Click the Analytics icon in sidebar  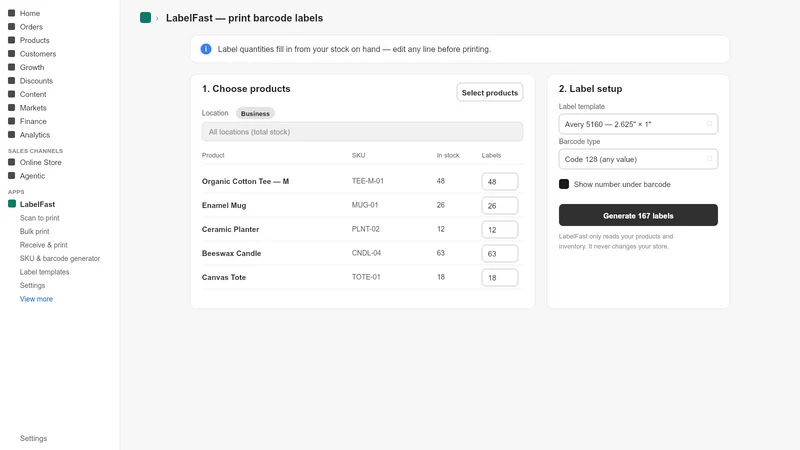[11, 135]
